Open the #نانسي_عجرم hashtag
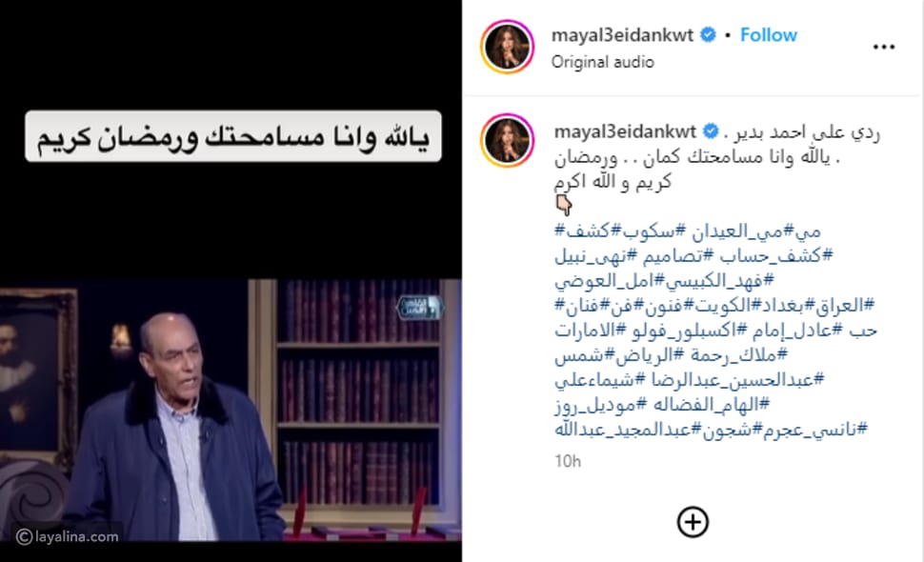The height and width of the screenshot is (562, 924). point(815,430)
